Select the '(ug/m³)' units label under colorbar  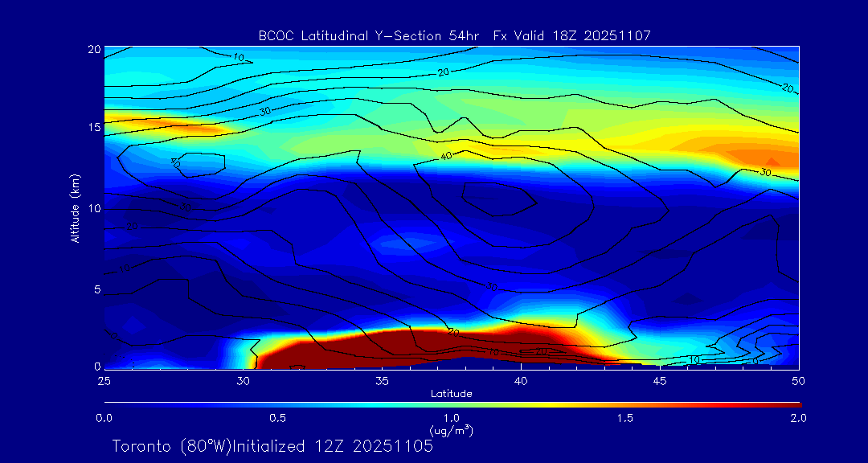click(x=452, y=430)
